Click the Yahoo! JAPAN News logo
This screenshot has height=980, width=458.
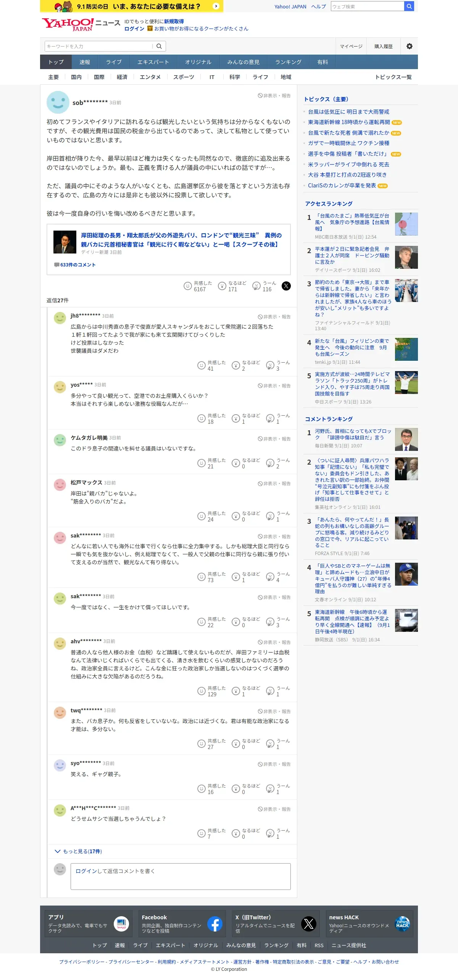point(81,24)
